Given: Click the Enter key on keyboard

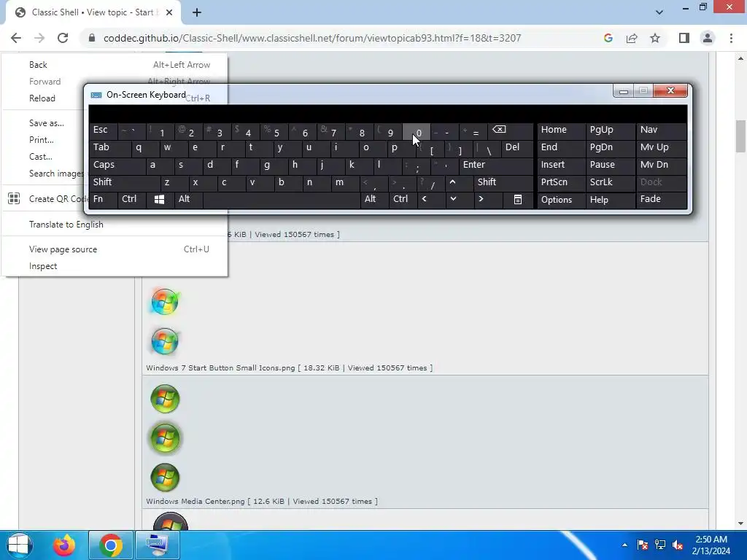Looking at the screenshot, I should (496, 166).
